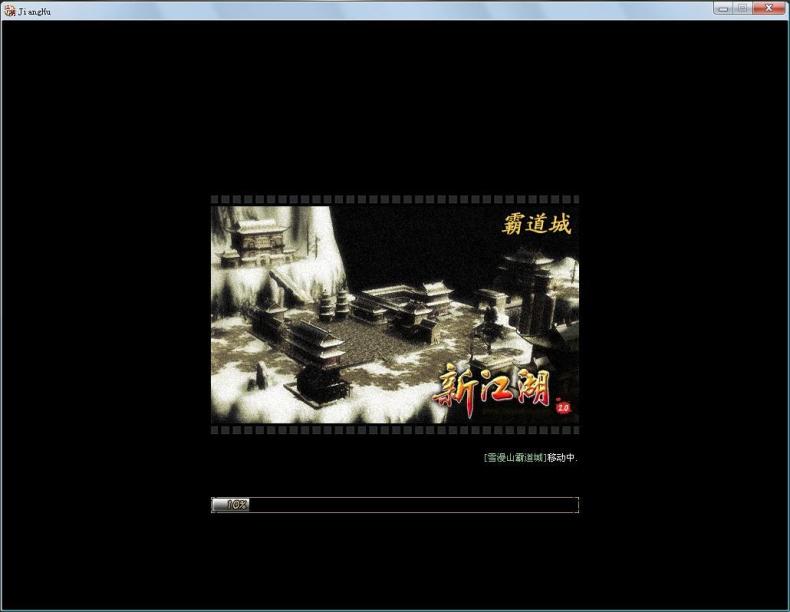Maximize the JiangHu window

(x=743, y=8)
